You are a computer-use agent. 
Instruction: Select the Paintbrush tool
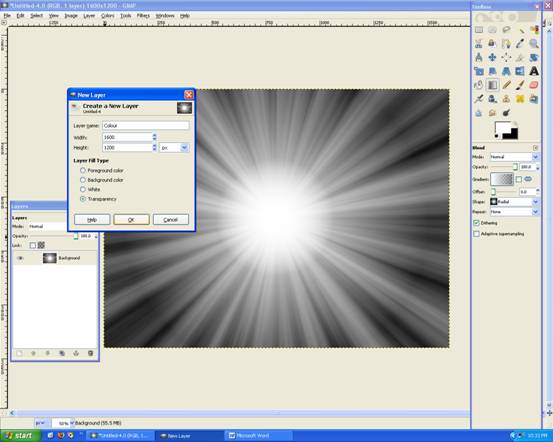click(x=520, y=85)
